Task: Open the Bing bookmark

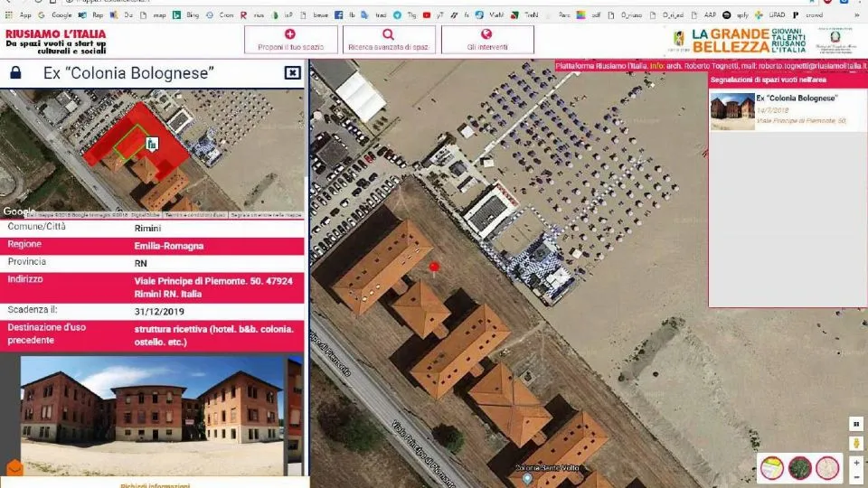Action: (186, 15)
